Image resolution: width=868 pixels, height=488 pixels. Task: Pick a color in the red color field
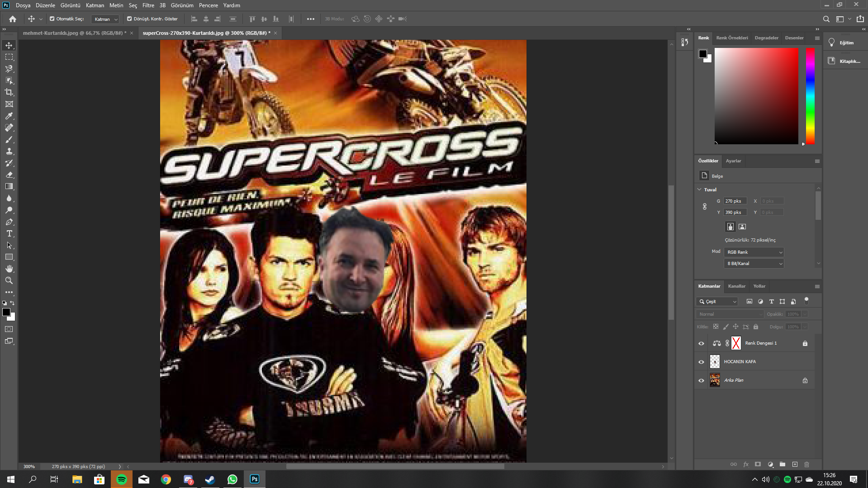click(x=756, y=96)
